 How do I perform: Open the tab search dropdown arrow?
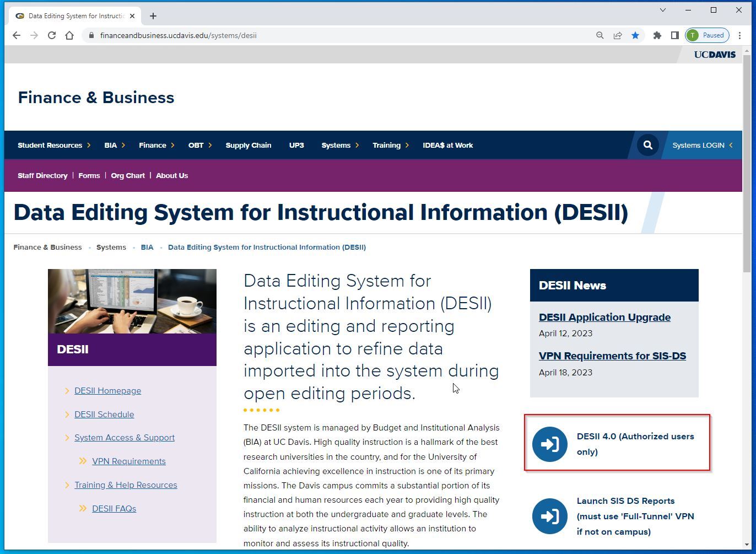pos(662,10)
